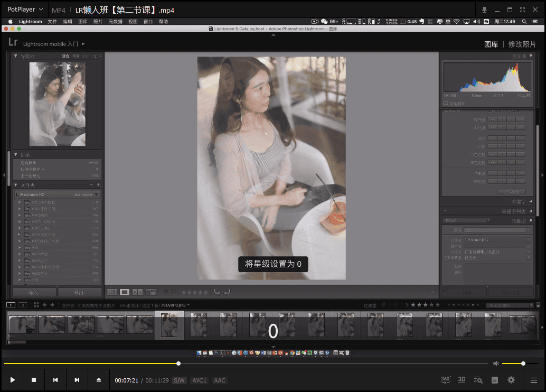Open metadata 预设 preset dropdown
Viewport: 546px width, 392px height.
pyautogui.click(x=498, y=230)
